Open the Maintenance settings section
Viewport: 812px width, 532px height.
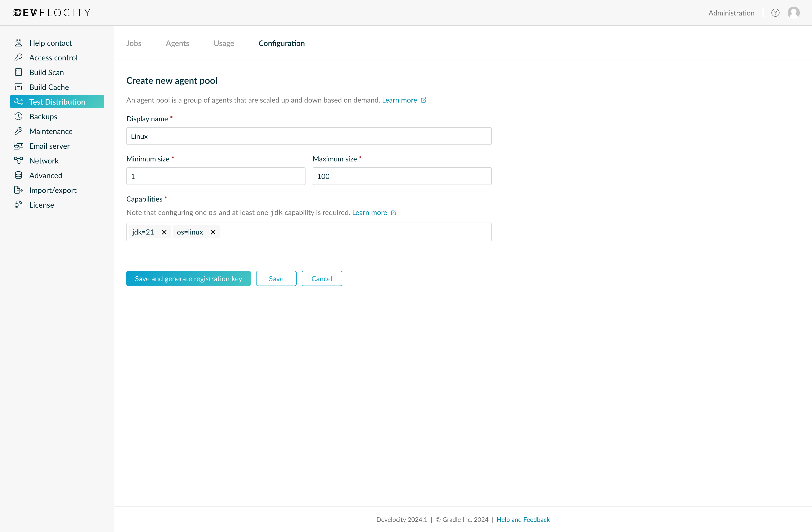point(51,131)
